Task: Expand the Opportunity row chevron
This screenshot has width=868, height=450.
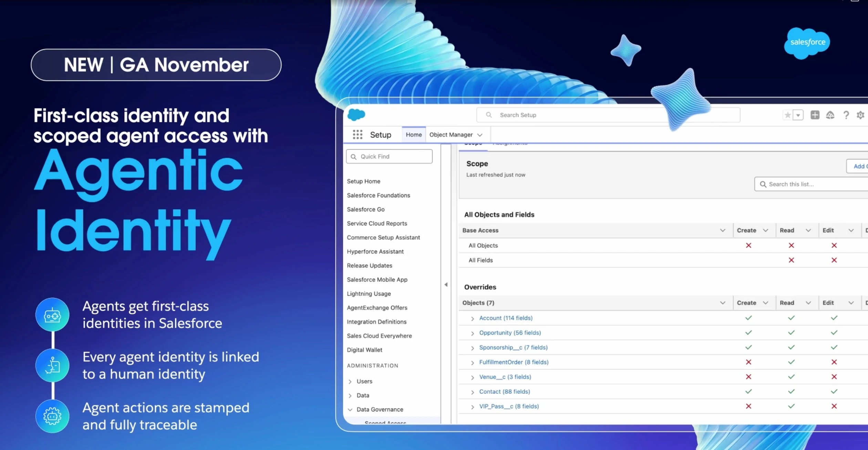Action: [x=473, y=334]
